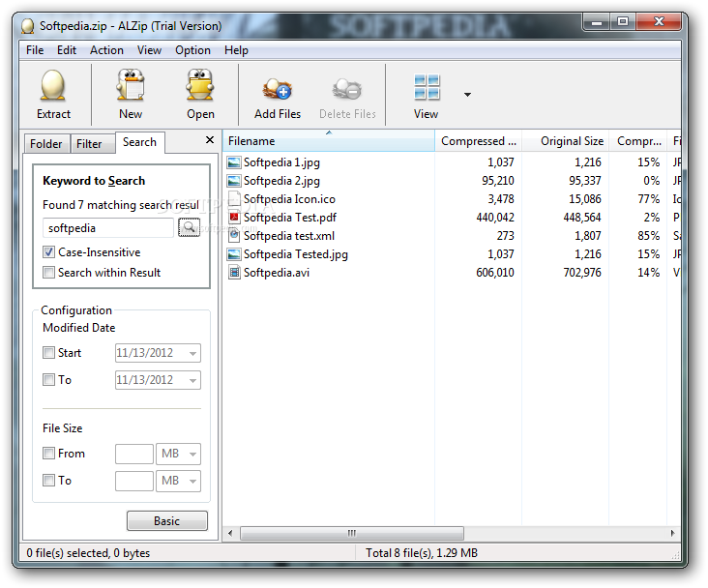Open the Action menu
Image resolution: width=708 pixels, height=588 pixels.
click(x=106, y=50)
